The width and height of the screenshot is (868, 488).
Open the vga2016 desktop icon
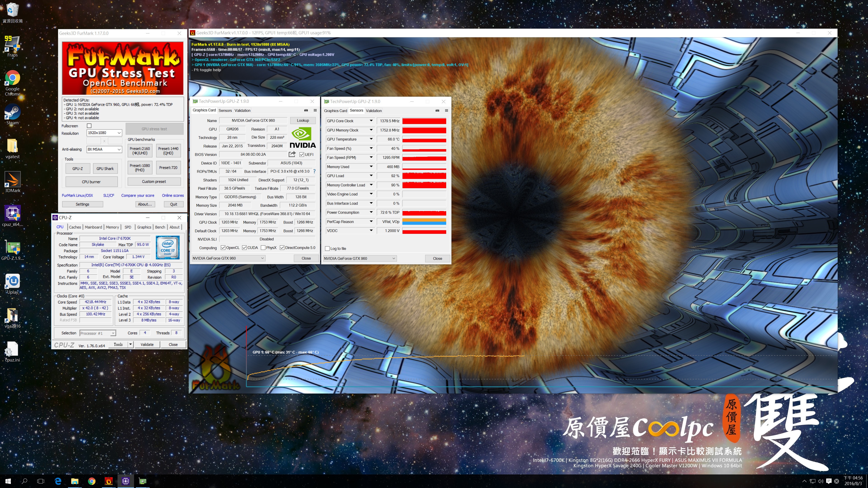pyautogui.click(x=12, y=318)
